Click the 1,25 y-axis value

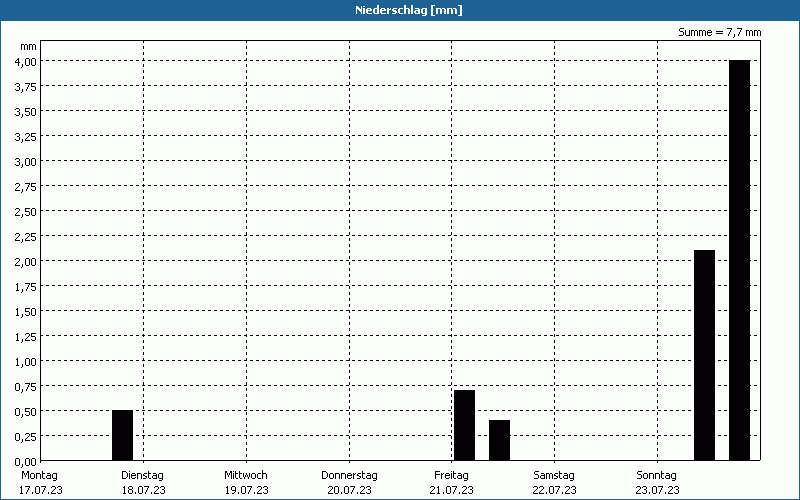click(x=26, y=337)
